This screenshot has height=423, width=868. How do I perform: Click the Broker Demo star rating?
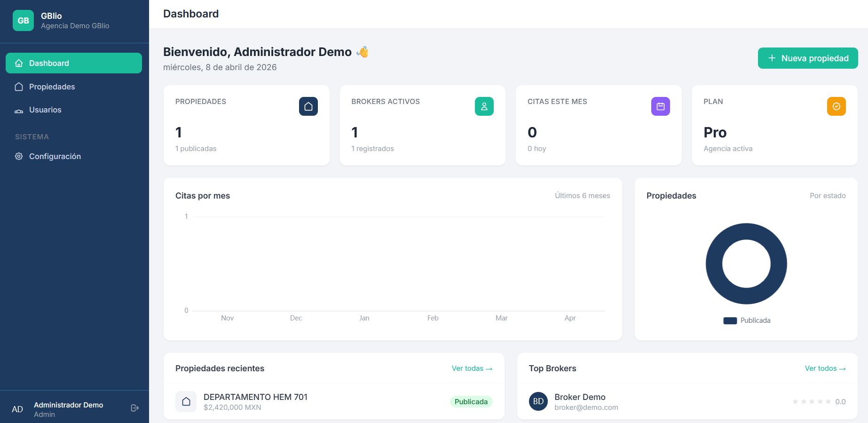pos(812,402)
